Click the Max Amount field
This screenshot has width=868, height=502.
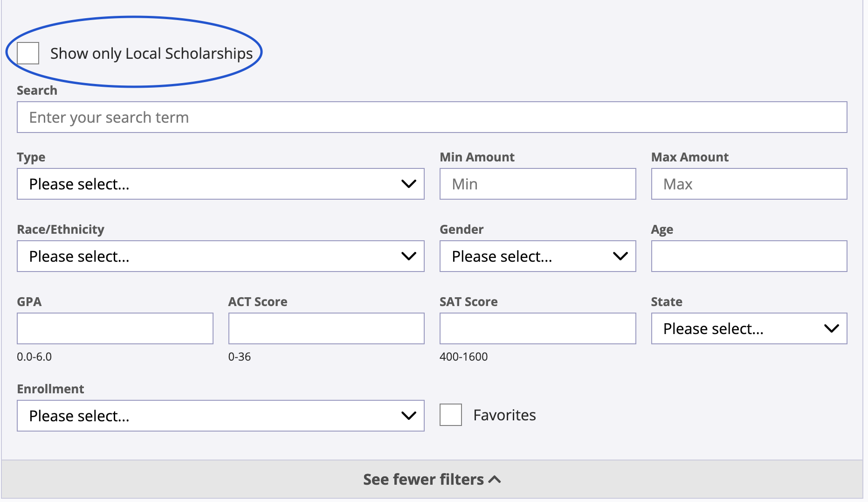(x=749, y=184)
